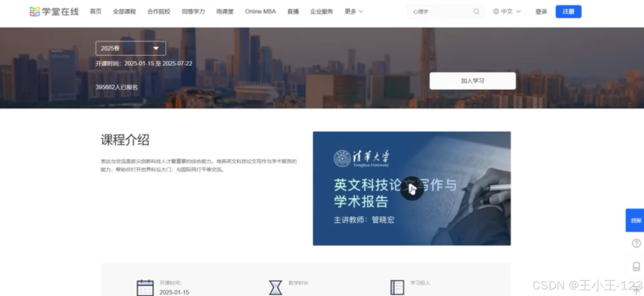Click the 学堂在线 logo
This screenshot has width=644, height=296.
[x=54, y=11]
